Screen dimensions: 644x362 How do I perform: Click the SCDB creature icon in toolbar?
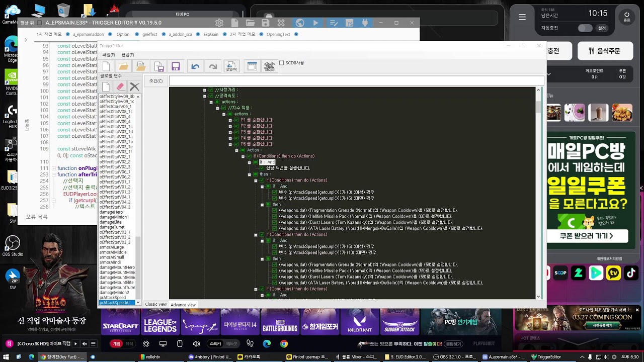270,66
